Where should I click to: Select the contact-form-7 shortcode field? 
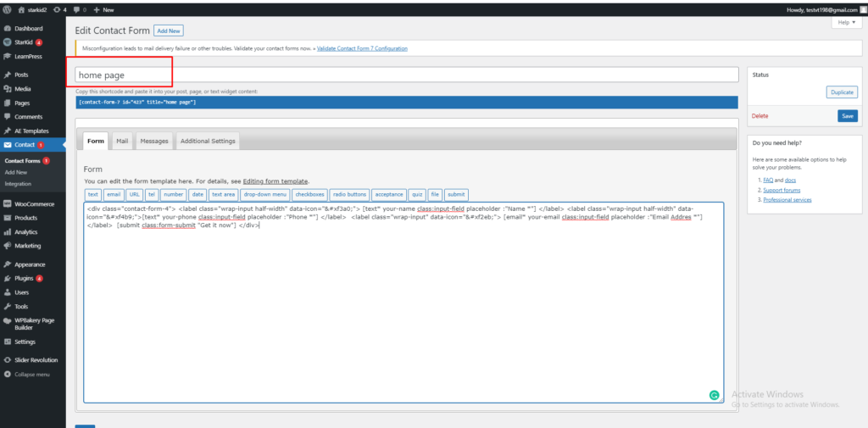point(407,103)
